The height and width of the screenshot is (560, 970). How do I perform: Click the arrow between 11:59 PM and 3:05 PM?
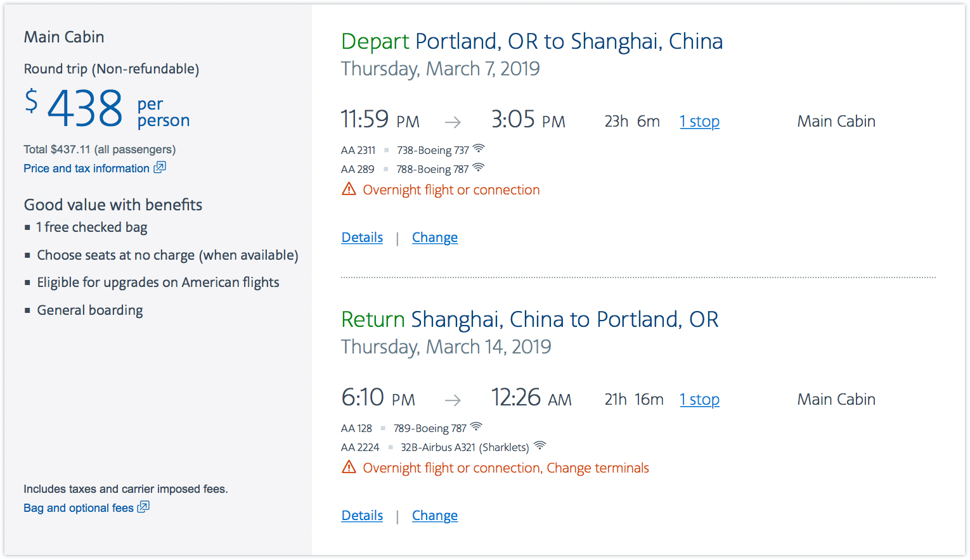click(x=453, y=122)
